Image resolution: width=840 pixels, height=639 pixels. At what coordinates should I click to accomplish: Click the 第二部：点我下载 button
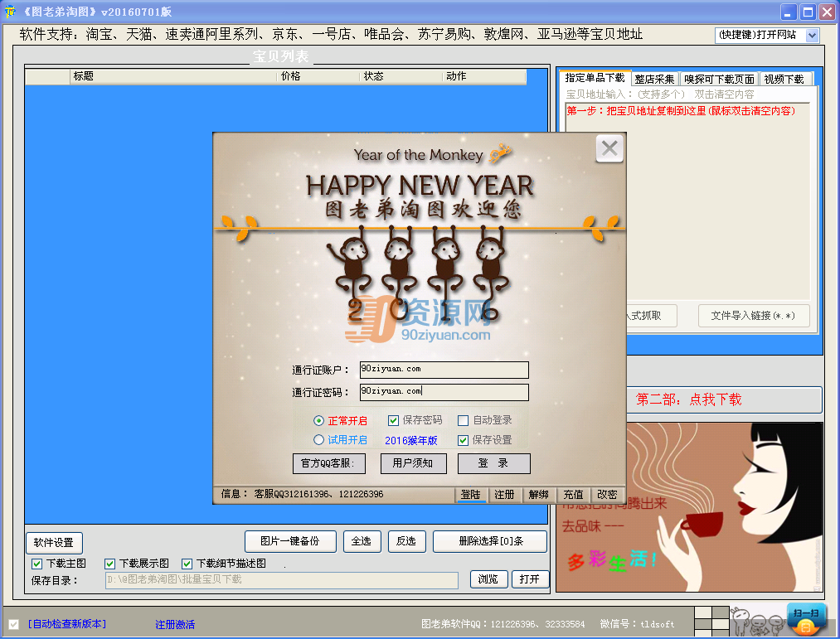[724, 399]
